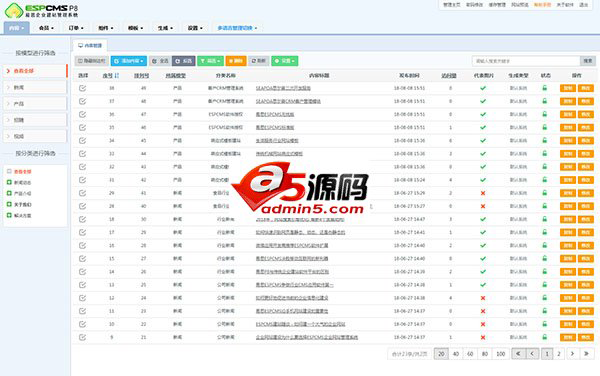Screen dimensions: 600x376
Task: Toggle the green lock status for row 36
Action: point(545,114)
